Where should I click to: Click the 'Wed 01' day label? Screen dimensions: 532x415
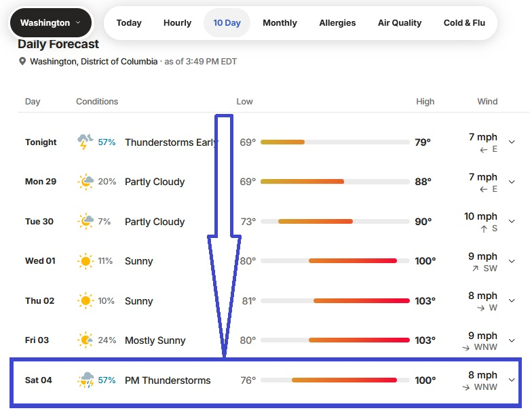(40, 260)
